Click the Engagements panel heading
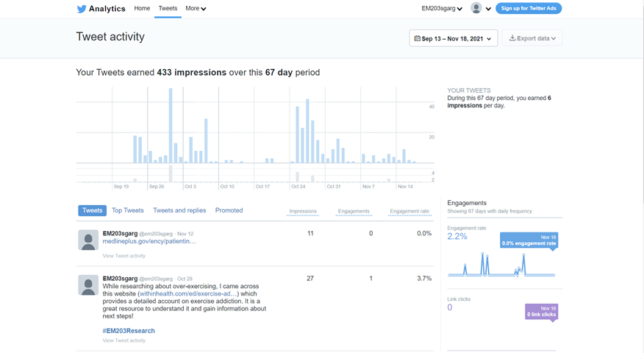 coord(467,203)
